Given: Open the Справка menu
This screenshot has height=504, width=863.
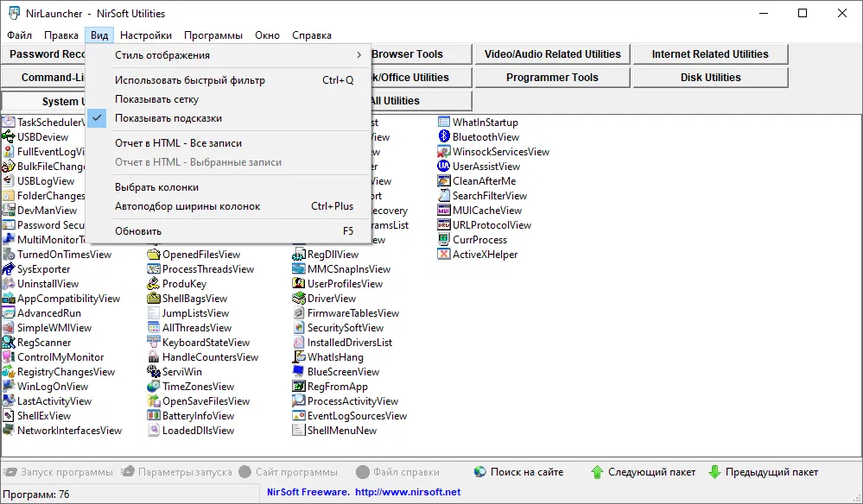Looking at the screenshot, I should click(x=312, y=35).
